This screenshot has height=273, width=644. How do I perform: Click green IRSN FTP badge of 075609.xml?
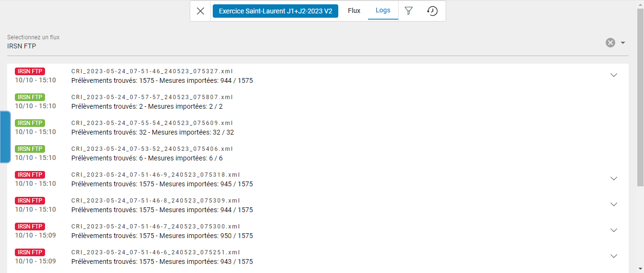[30, 123]
